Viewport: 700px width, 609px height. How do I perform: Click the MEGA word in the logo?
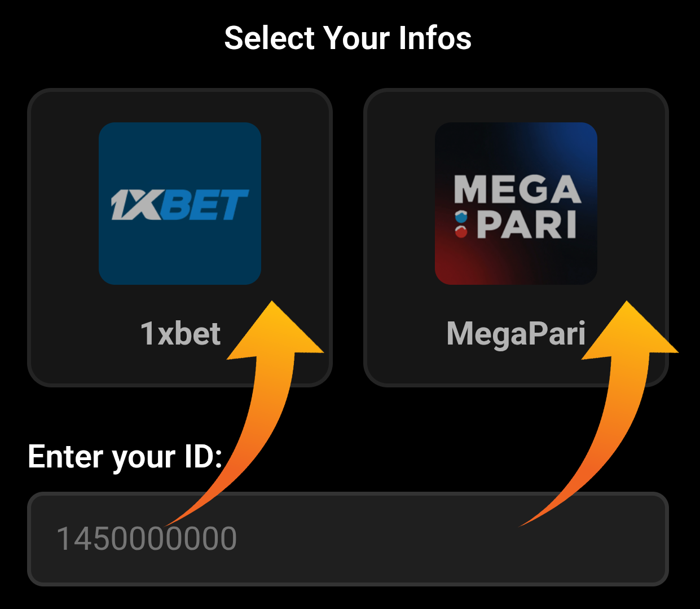click(x=517, y=189)
